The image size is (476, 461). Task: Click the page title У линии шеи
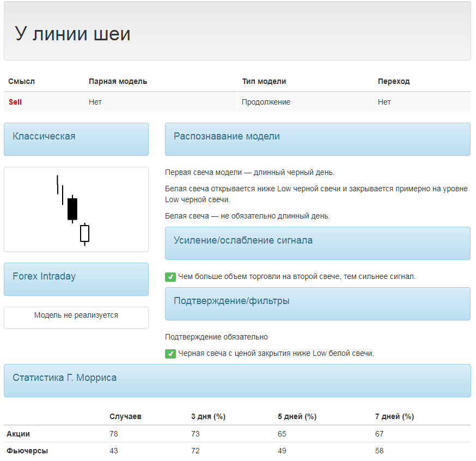pyautogui.click(x=72, y=33)
